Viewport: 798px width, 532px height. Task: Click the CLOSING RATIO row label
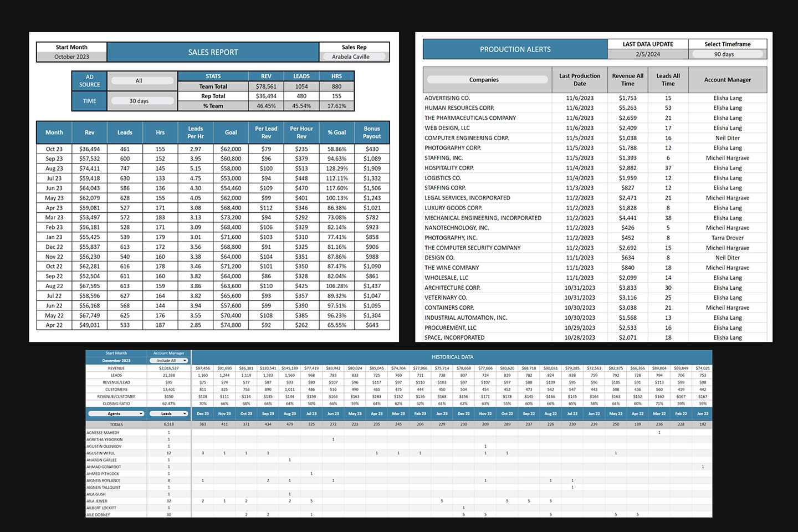pyautogui.click(x=116, y=403)
